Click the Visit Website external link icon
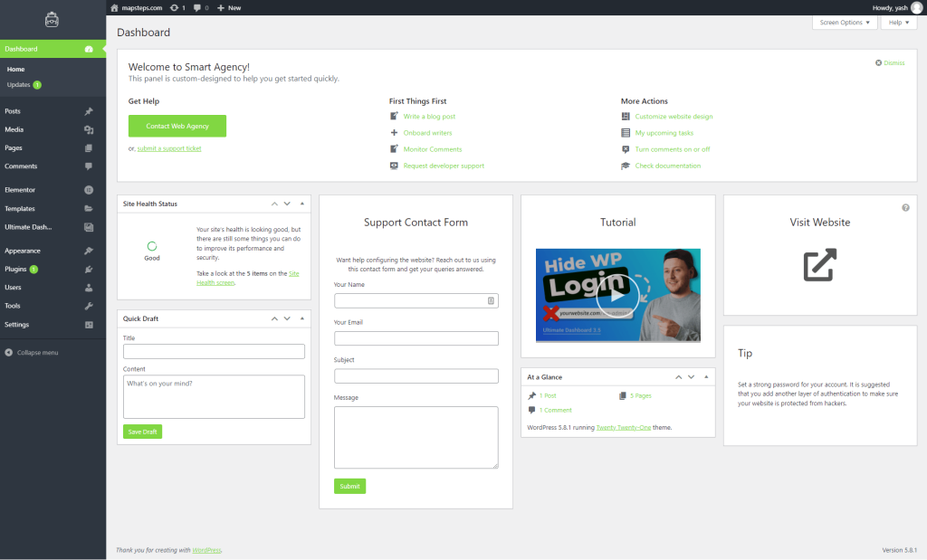927x560 pixels. [820, 265]
